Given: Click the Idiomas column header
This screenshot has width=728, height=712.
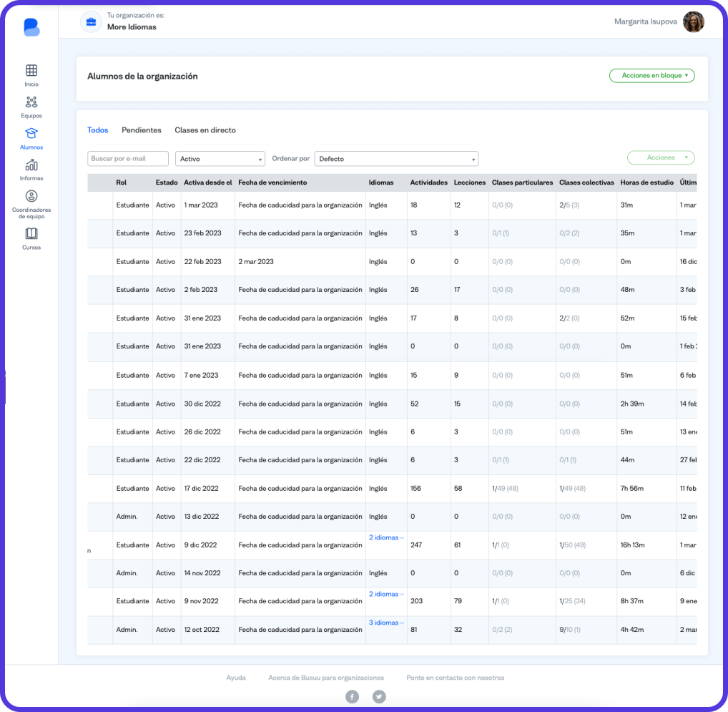Looking at the screenshot, I should [381, 182].
